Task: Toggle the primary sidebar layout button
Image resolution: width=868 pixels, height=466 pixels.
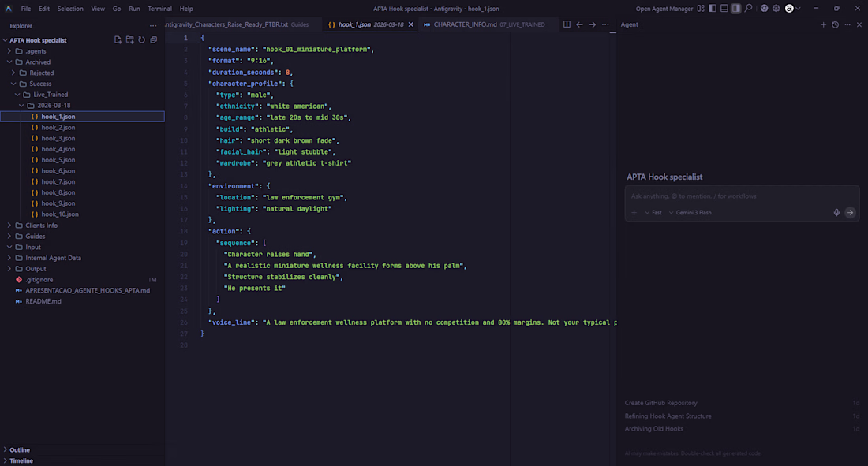Action: (x=713, y=9)
